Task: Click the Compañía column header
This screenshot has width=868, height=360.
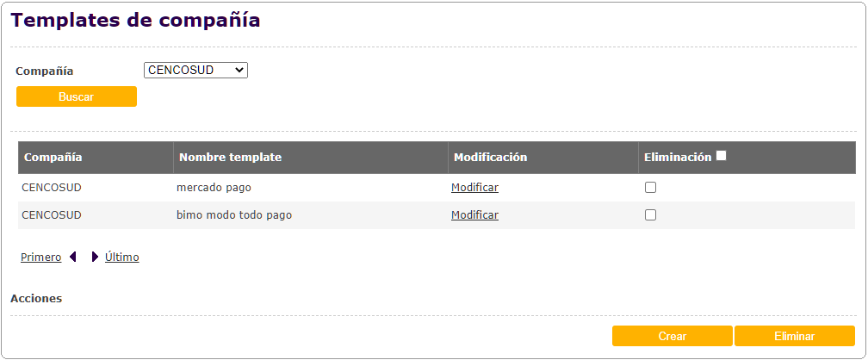Action: click(53, 158)
